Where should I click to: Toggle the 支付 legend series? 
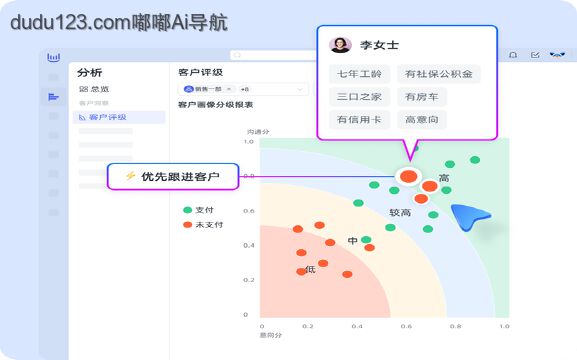click(198, 210)
